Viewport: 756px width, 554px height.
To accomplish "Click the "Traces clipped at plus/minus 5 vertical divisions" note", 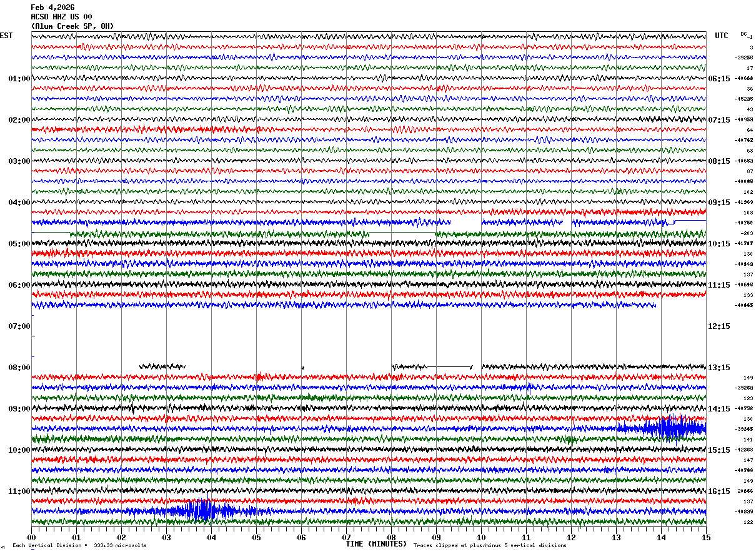I will (490, 546).
